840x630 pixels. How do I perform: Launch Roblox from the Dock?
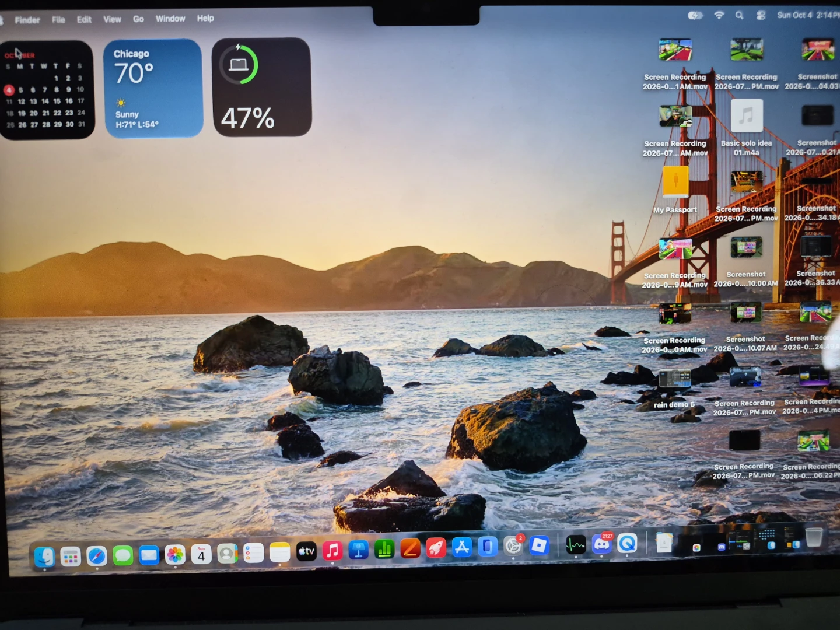(540, 545)
